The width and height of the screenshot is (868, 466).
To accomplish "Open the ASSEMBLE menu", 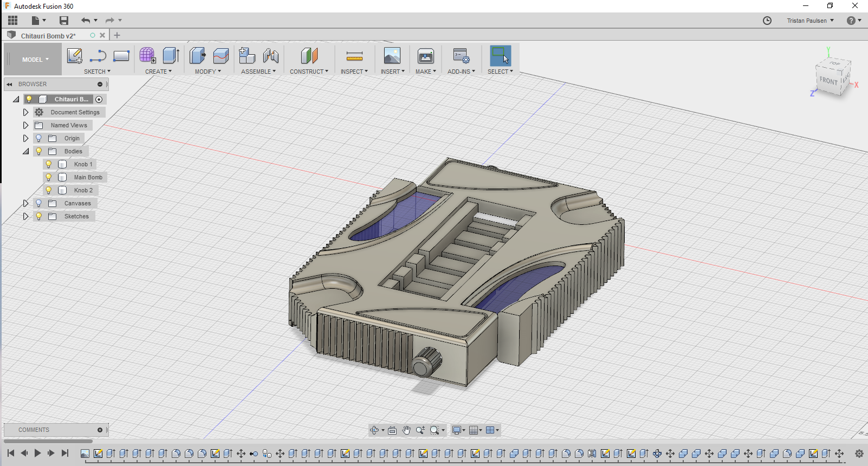I will (x=258, y=72).
